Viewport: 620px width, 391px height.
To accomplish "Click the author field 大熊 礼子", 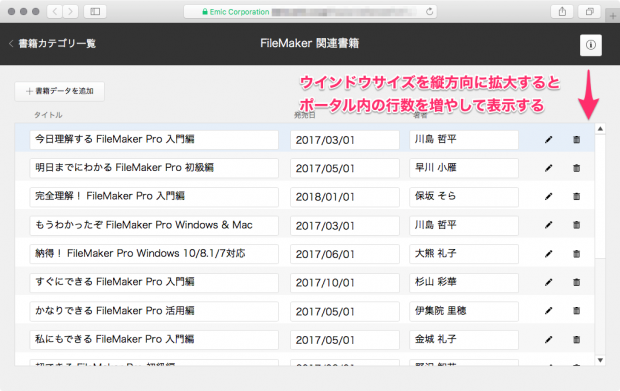I will click(x=464, y=254).
